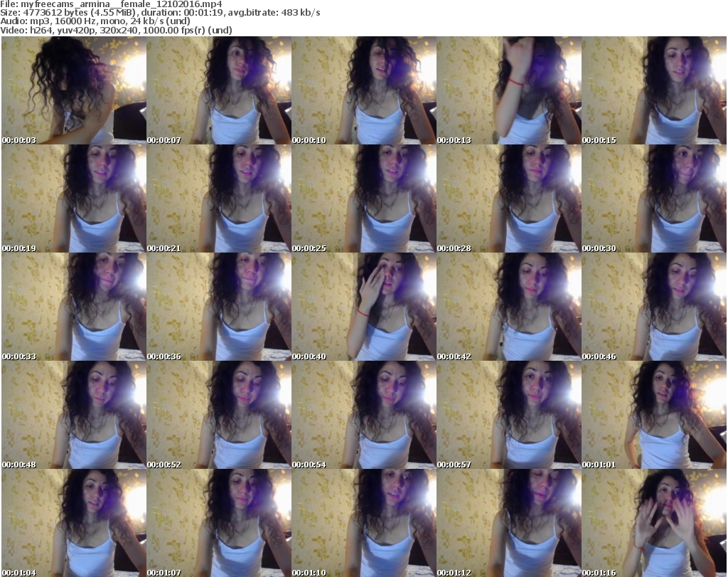Pick the thumbnail stamped 00:00:25

coord(363,198)
